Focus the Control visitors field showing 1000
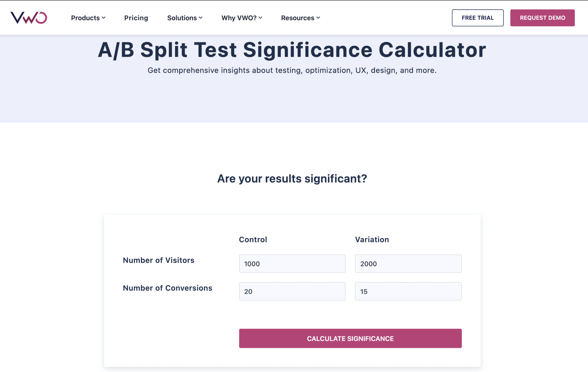Screen dimensions: 588x372 pos(292,264)
